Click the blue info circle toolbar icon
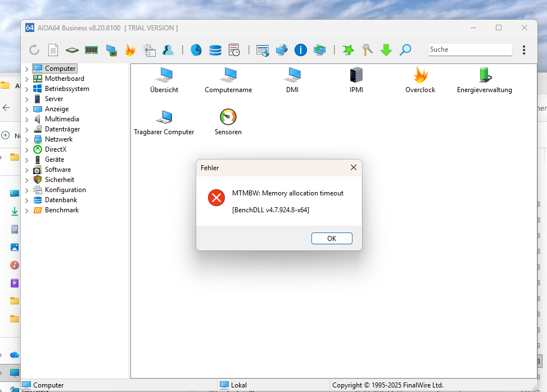This screenshot has width=547, height=392. pos(301,50)
